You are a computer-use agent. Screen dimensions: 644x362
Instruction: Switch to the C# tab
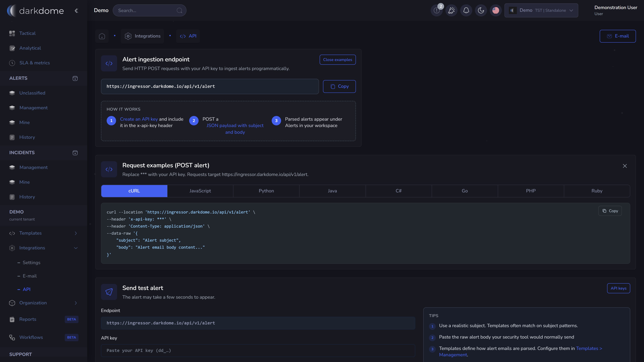398,191
